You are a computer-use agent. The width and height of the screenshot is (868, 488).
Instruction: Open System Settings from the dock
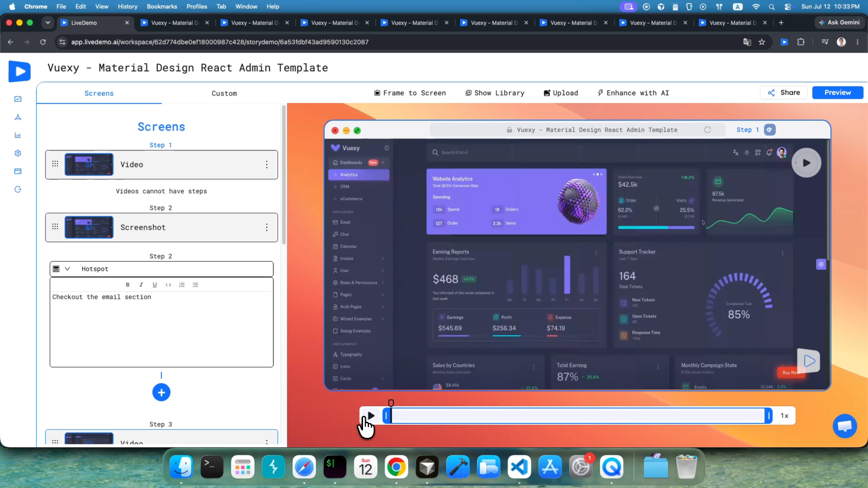point(580,467)
